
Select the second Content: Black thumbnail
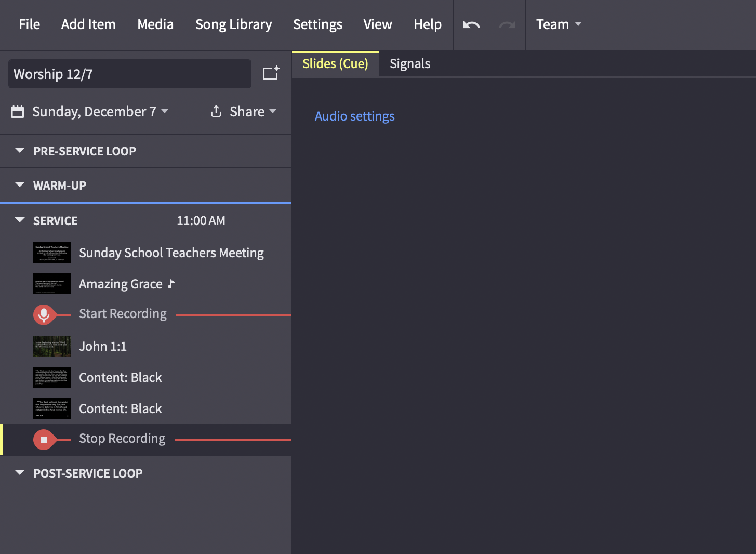pos(52,408)
